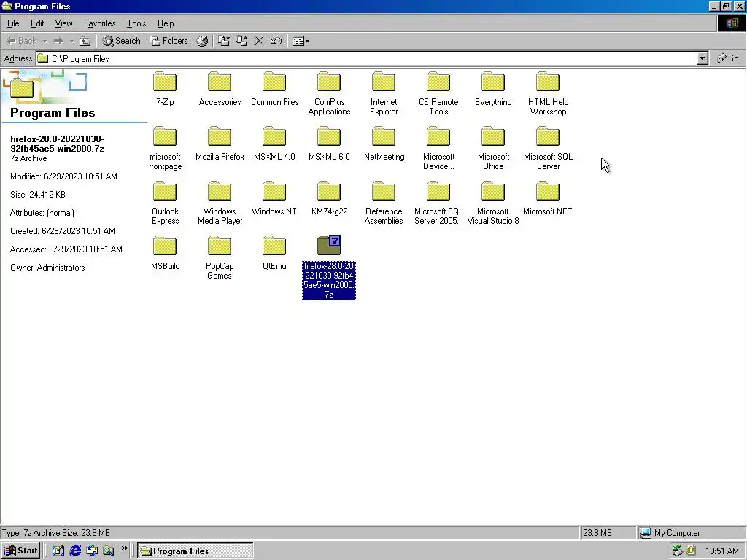Image resolution: width=747 pixels, height=560 pixels.
Task: Select the microsoft frontpage folder
Action: [165, 149]
